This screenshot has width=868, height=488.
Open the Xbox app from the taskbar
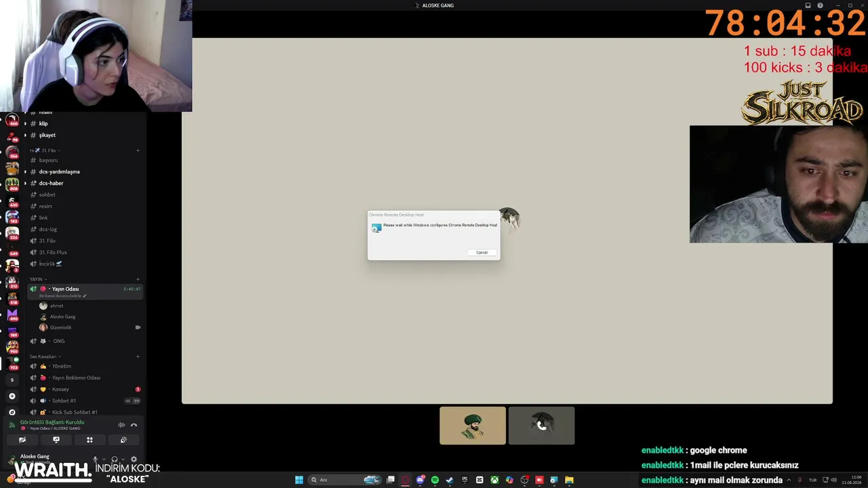click(494, 480)
